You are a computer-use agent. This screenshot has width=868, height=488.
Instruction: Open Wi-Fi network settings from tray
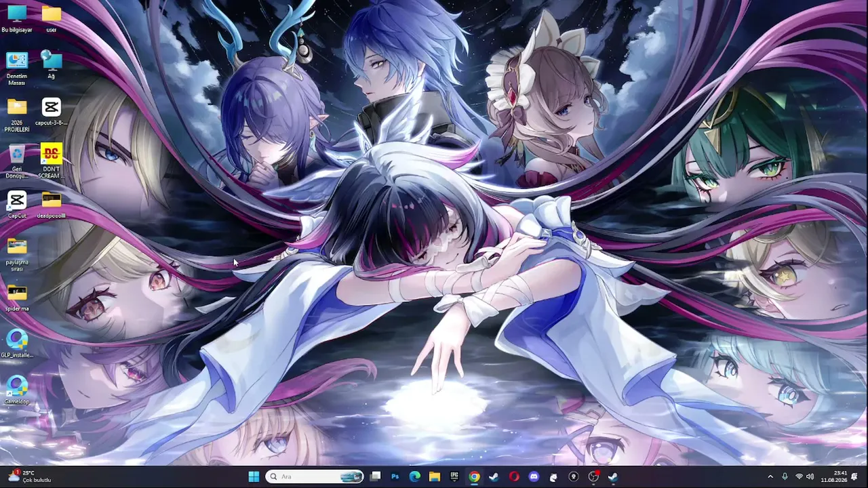point(799,476)
